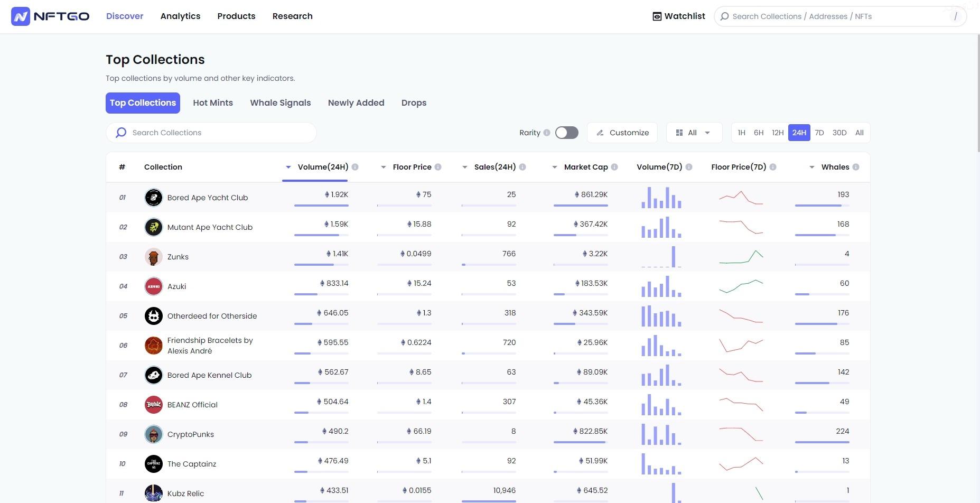Open the Research menu
The height and width of the screenshot is (503, 980).
pos(293,16)
